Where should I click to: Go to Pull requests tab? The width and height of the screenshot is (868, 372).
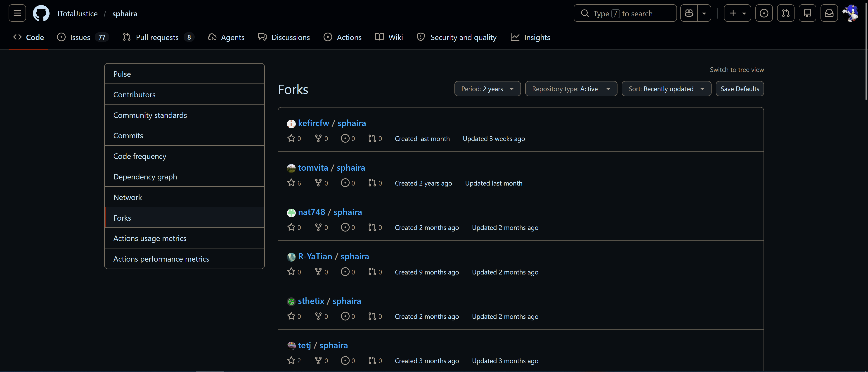[x=159, y=37]
